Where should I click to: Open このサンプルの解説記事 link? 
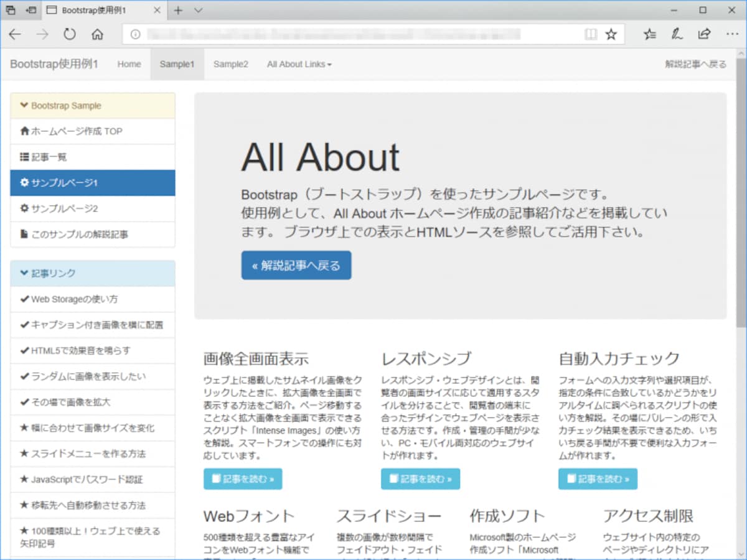pos(93,235)
